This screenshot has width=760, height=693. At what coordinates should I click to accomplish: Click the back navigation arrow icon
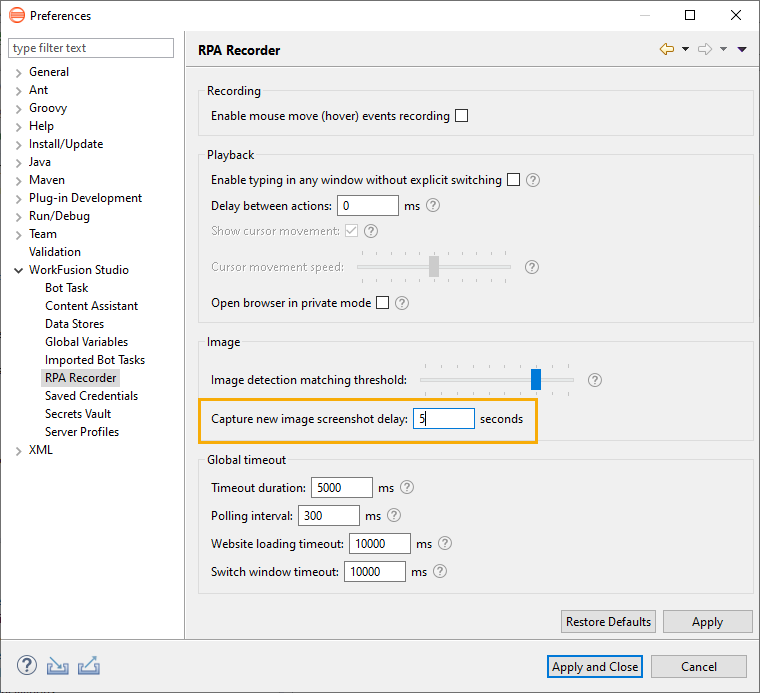pyautogui.click(x=667, y=49)
